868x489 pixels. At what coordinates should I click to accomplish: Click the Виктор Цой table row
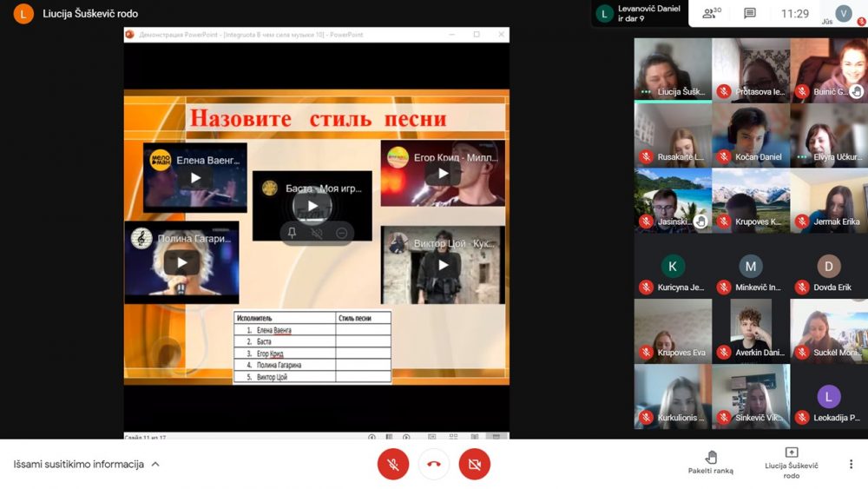coord(312,377)
